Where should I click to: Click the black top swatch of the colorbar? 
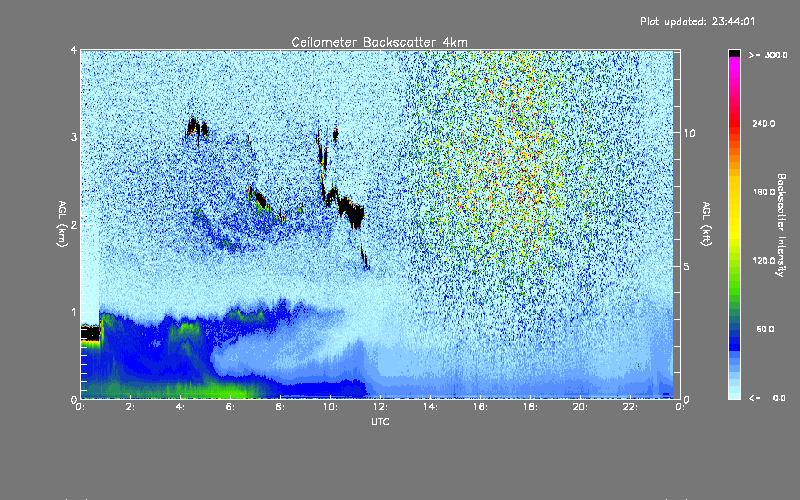click(734, 53)
